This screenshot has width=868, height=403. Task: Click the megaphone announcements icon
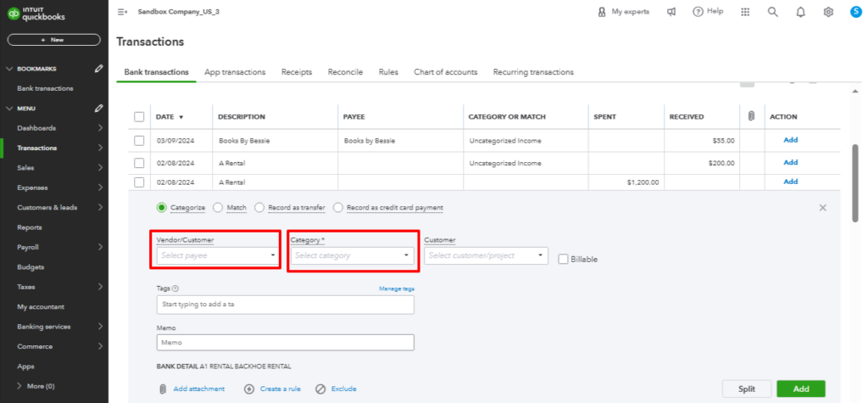tap(671, 12)
